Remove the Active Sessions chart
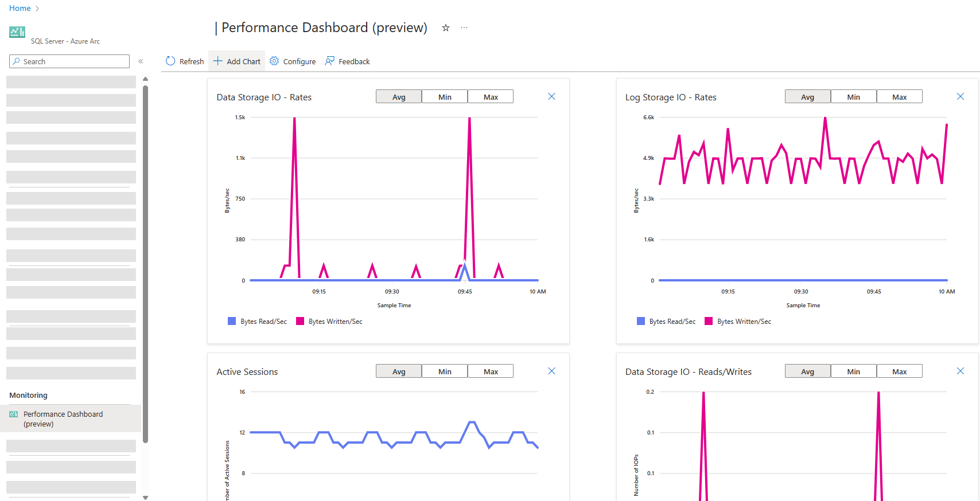Viewport: 980px width, 501px height. [x=551, y=371]
